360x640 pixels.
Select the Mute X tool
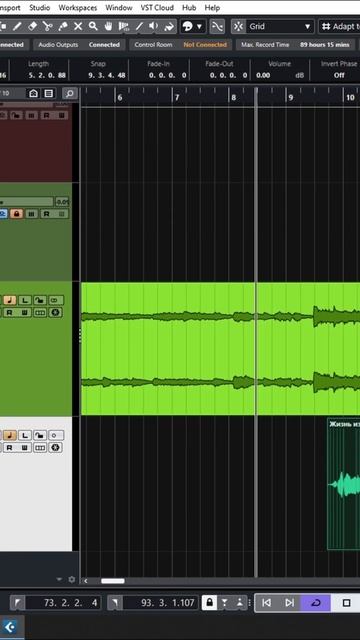pos(78,27)
